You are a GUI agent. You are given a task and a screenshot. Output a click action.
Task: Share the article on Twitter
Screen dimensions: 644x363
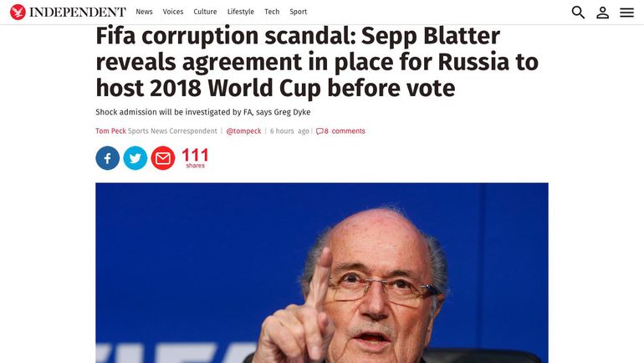pos(135,158)
